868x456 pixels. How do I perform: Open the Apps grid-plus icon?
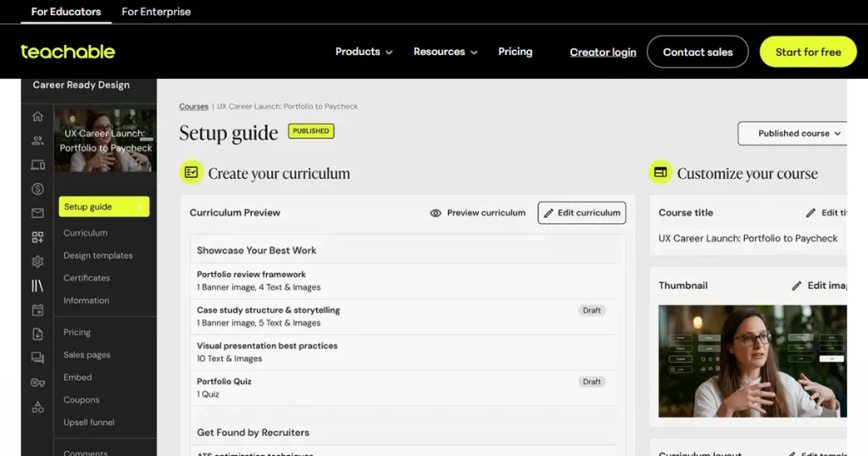[x=37, y=237]
